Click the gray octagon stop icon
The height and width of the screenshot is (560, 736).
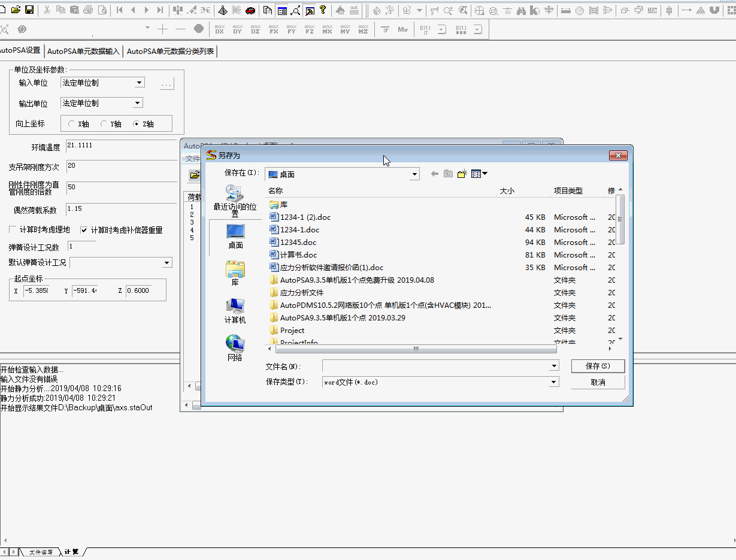(x=199, y=29)
